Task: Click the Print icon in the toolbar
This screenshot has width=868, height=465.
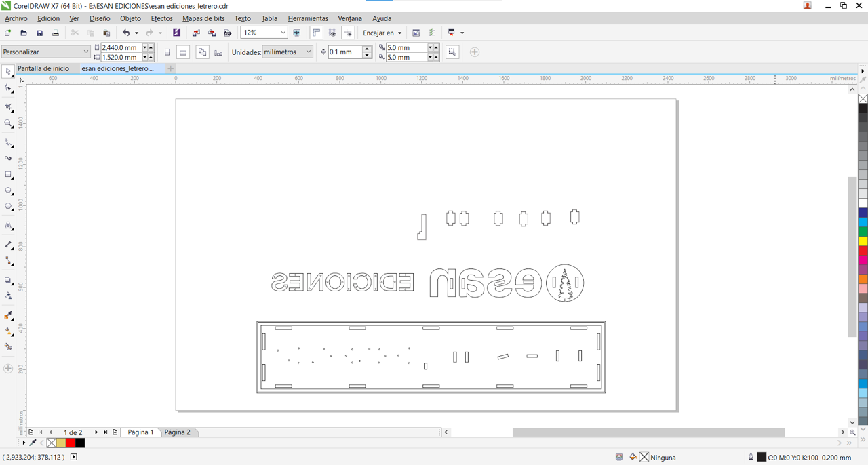Action: [x=56, y=33]
